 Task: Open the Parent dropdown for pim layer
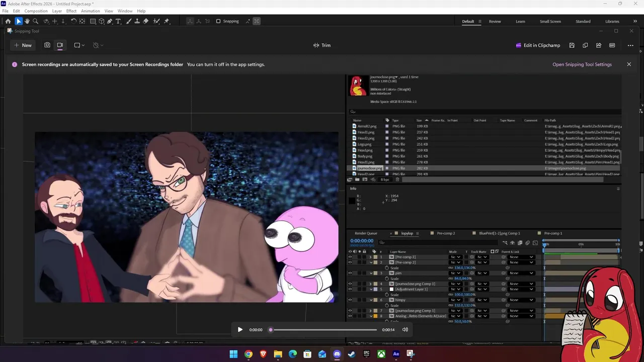coord(521,273)
